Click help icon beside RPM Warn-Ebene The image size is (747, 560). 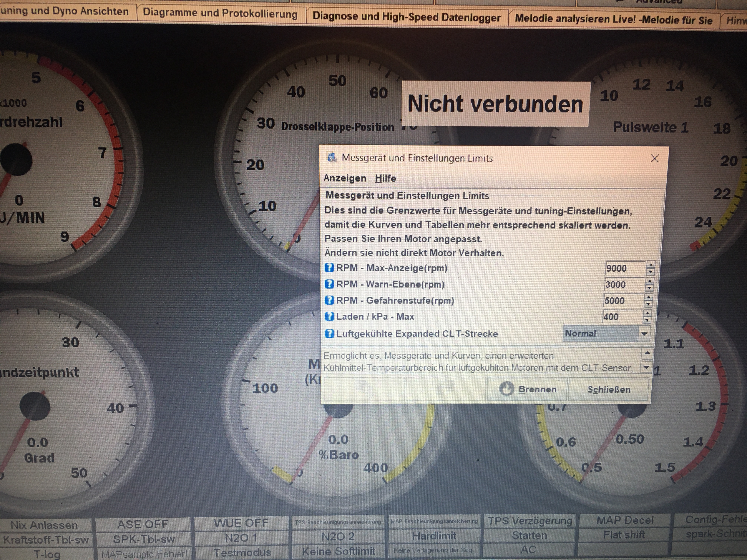[x=329, y=284]
